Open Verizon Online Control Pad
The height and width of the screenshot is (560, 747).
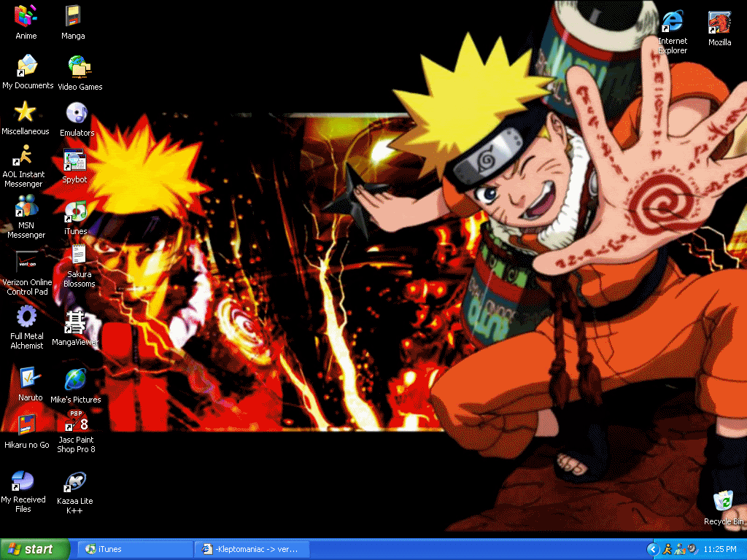[27, 262]
